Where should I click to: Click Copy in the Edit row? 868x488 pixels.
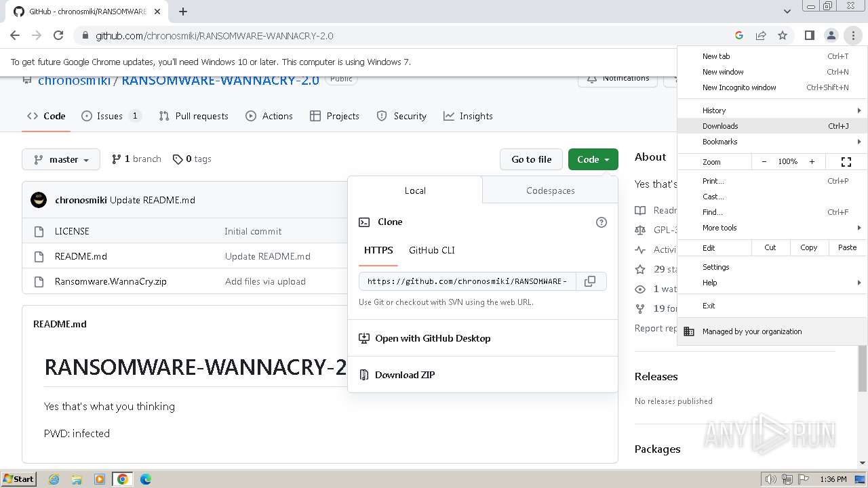click(809, 247)
